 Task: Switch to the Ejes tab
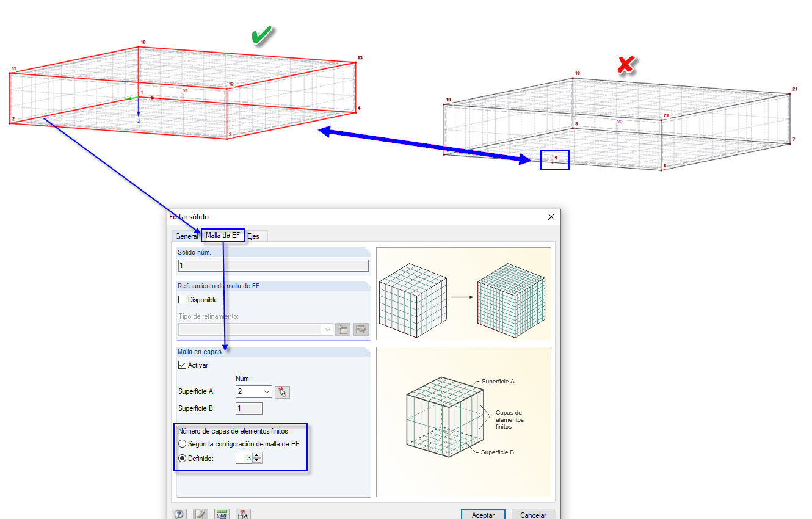255,236
